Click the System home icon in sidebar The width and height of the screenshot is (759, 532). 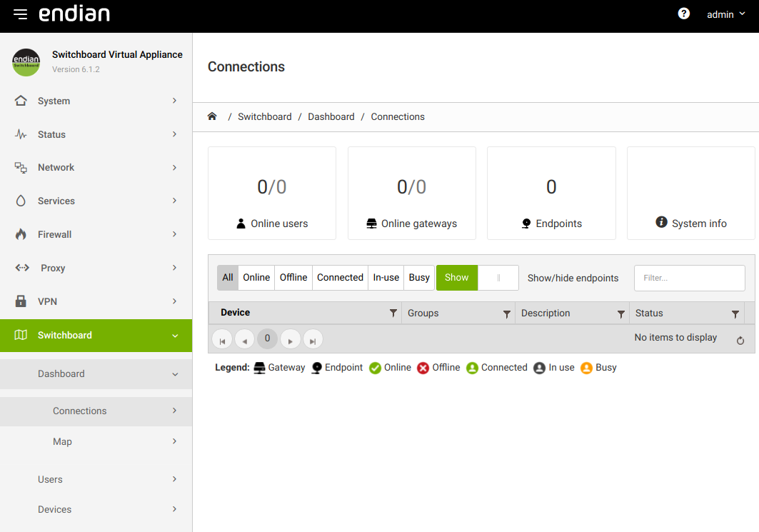point(21,101)
